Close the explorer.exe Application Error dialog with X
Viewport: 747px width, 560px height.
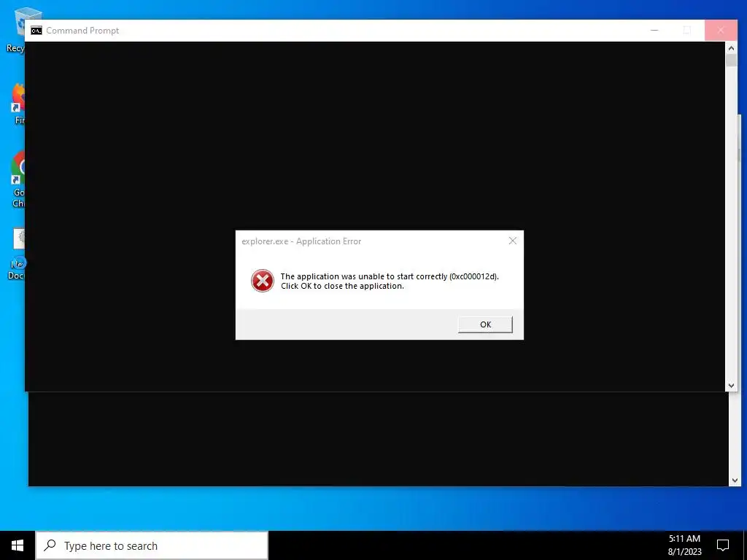coord(513,241)
